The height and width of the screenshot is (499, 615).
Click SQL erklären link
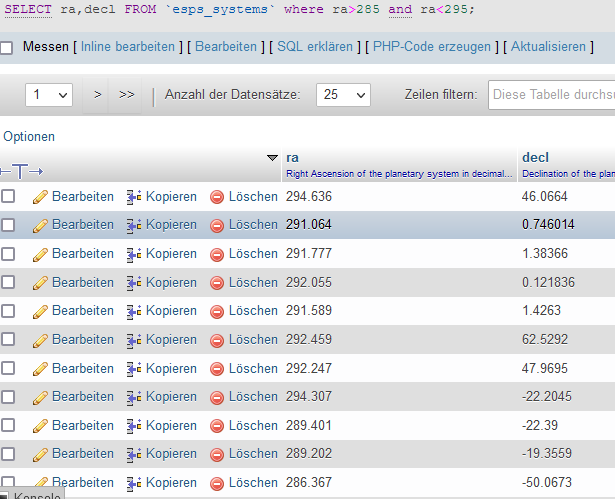point(315,47)
